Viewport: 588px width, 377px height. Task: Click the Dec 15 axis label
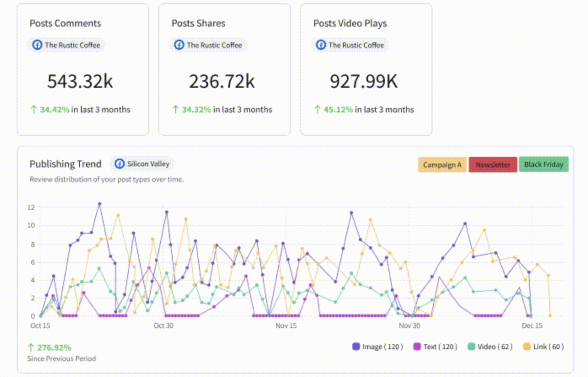532,326
